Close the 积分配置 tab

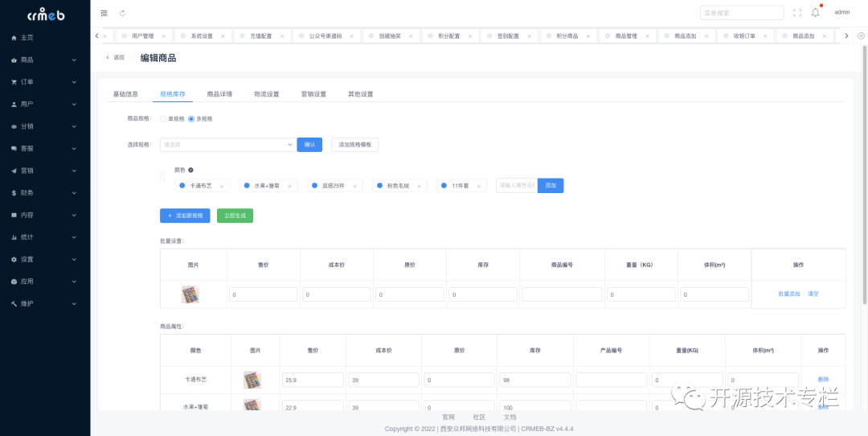470,36
